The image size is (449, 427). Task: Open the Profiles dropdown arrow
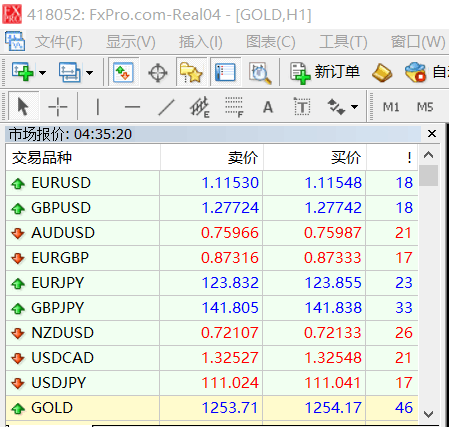(89, 72)
